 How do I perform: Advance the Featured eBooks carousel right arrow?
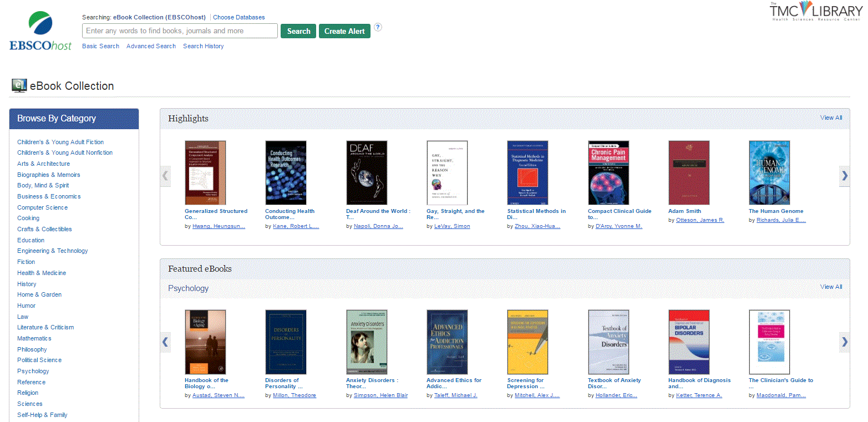click(844, 342)
